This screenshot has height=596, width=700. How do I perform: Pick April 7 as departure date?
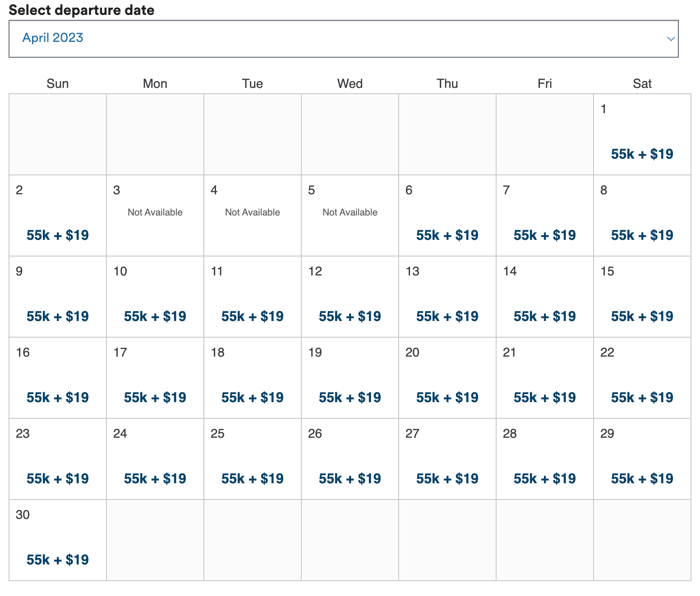click(x=545, y=215)
